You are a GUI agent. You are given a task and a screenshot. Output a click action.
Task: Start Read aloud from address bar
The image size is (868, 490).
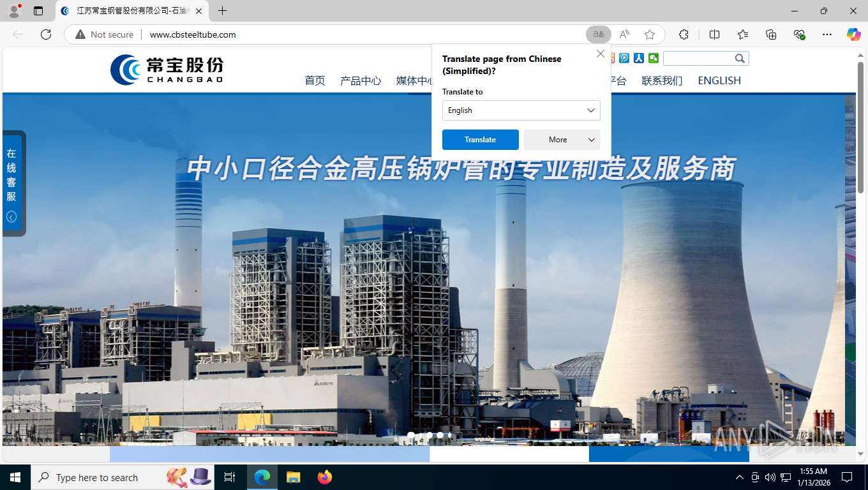pyautogui.click(x=624, y=34)
